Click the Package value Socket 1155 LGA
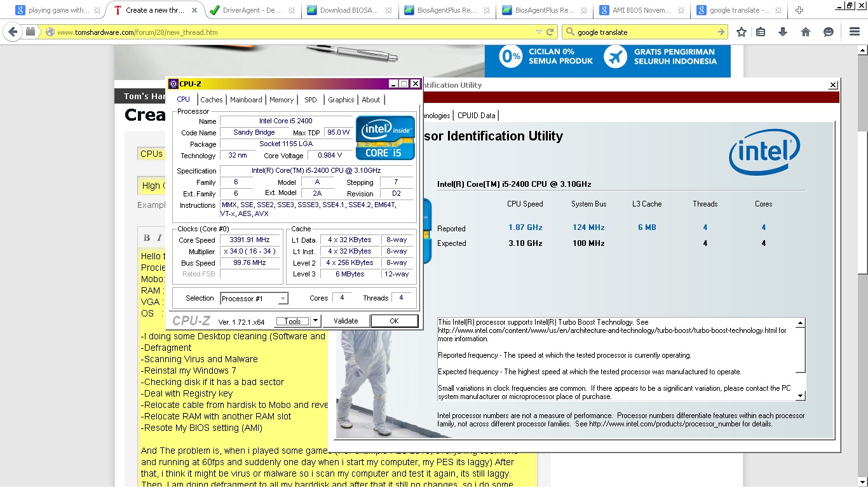 [286, 144]
